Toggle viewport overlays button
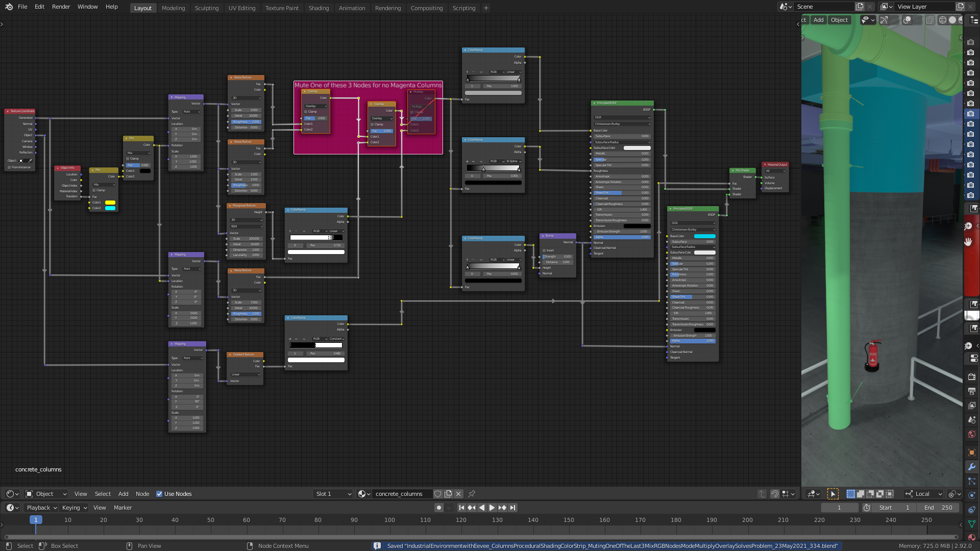This screenshot has height=551, width=980. [907, 20]
